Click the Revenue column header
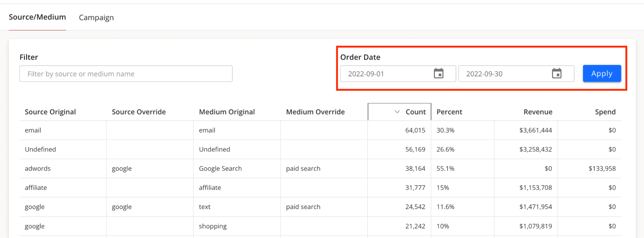Image resolution: width=644 pixels, height=238 pixels. point(538,112)
